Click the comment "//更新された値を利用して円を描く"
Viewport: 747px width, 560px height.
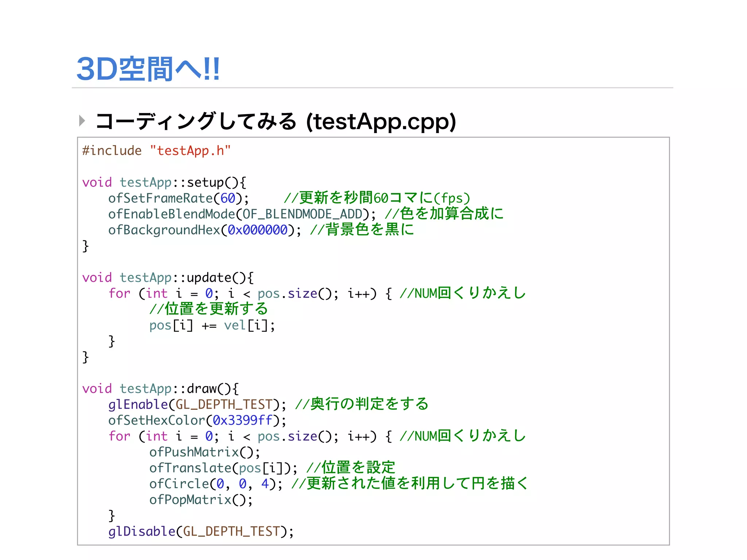(x=410, y=483)
